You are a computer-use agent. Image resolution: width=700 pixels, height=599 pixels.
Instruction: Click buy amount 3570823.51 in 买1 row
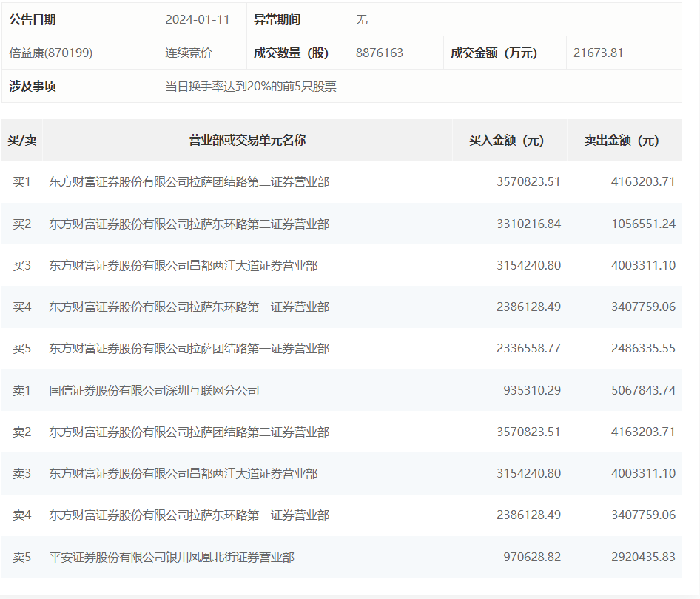pos(528,182)
